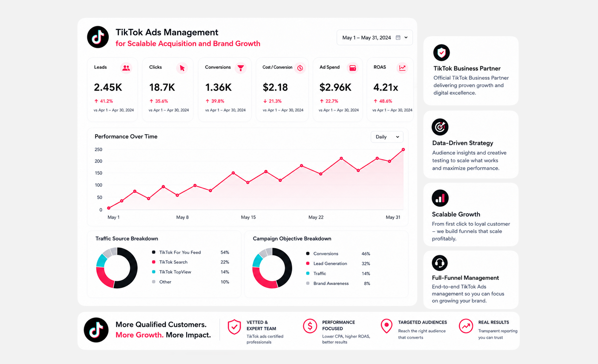598x364 pixels.
Task: Click the ROAS chart icon
Action: click(x=402, y=68)
